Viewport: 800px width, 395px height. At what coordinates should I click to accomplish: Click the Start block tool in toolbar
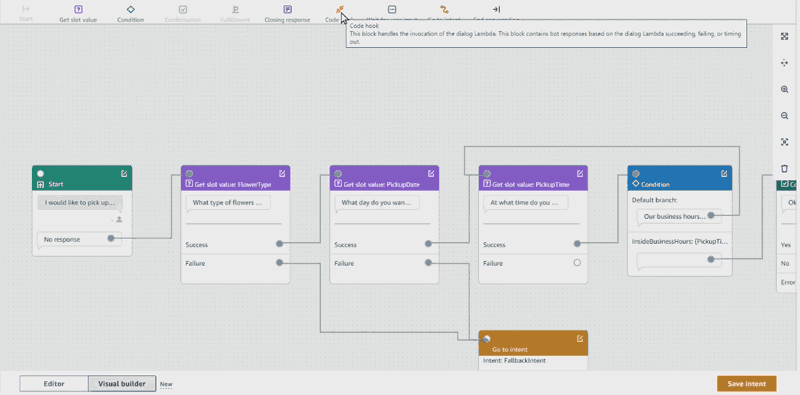(x=26, y=13)
